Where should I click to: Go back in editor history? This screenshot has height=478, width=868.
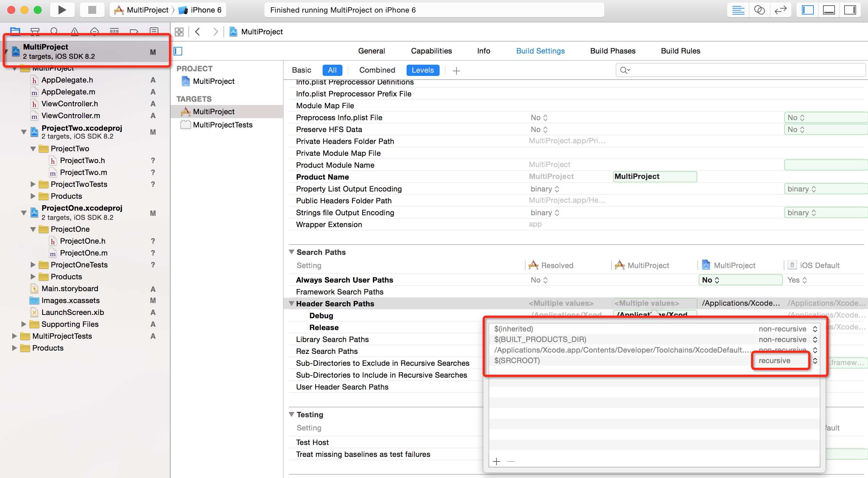click(198, 32)
